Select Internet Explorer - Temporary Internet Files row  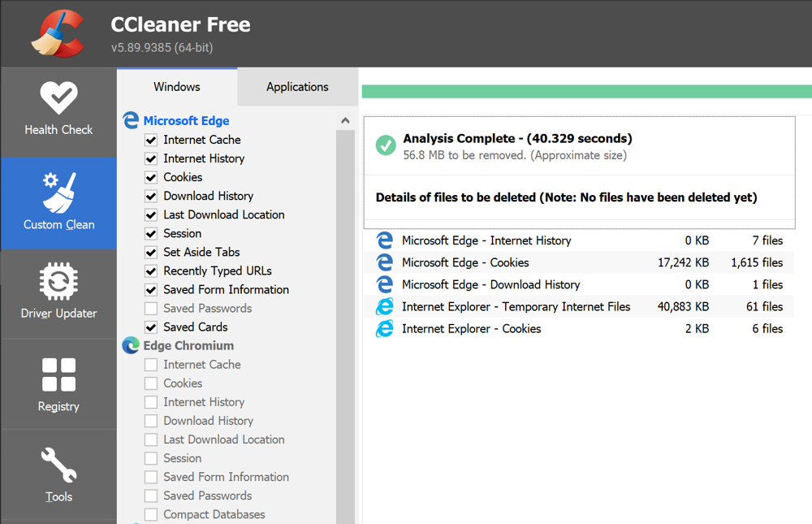coord(579,307)
